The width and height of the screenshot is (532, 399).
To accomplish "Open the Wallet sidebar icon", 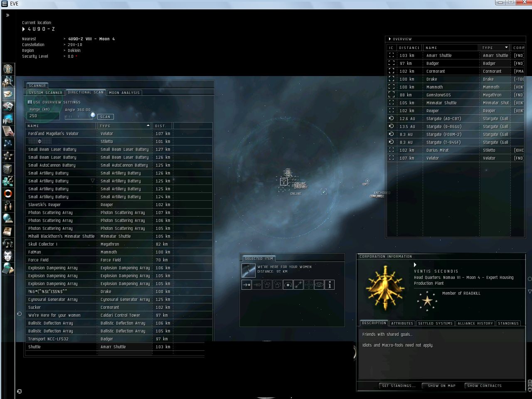I will [8, 181].
